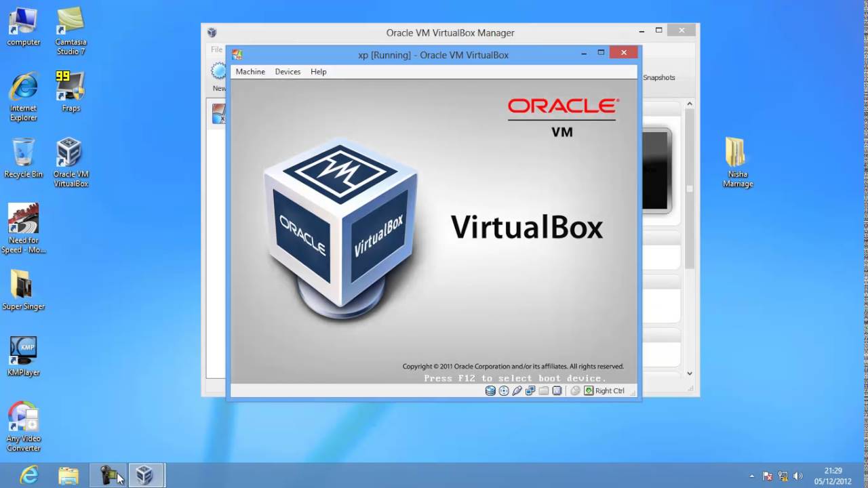Click the volume speaker tray icon
The width and height of the screenshot is (868, 488).
click(797, 476)
